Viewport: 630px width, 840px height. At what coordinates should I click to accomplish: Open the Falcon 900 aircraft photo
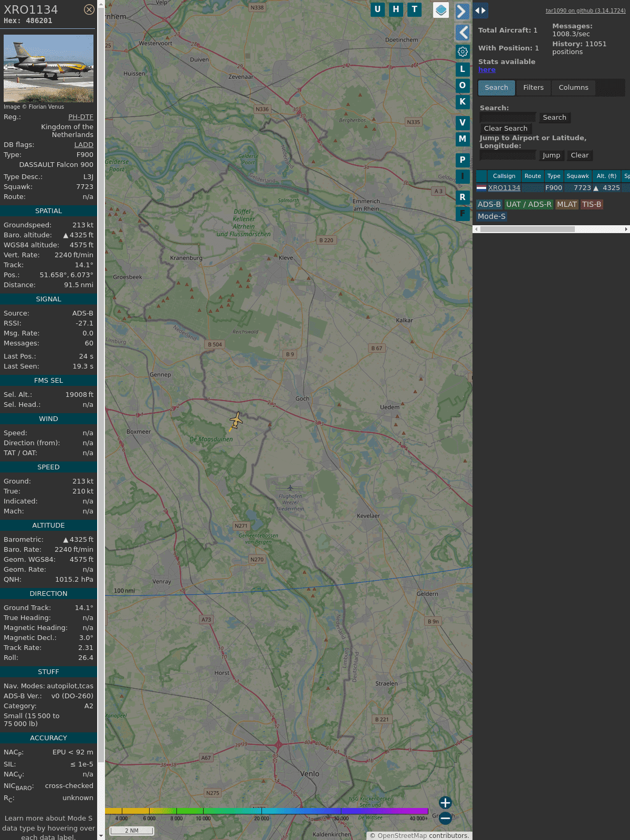pos(48,68)
